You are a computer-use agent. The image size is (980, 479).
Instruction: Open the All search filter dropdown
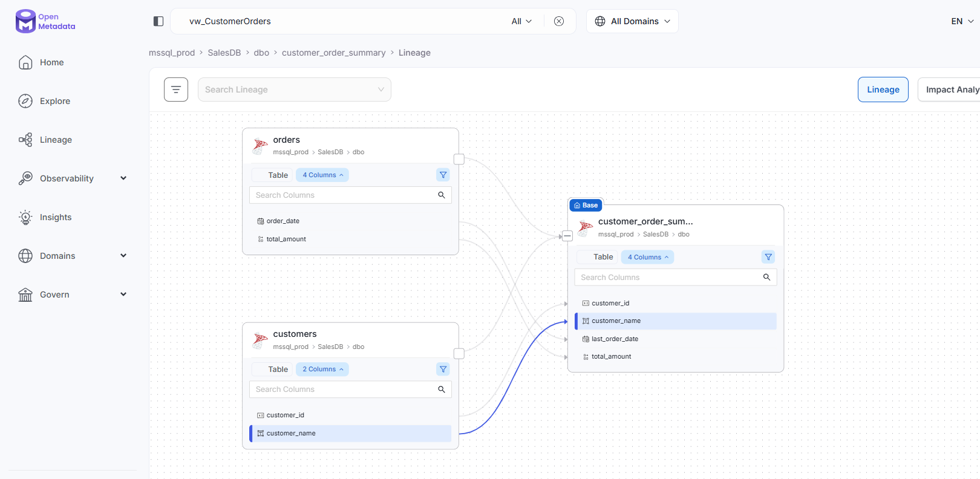[x=521, y=21]
